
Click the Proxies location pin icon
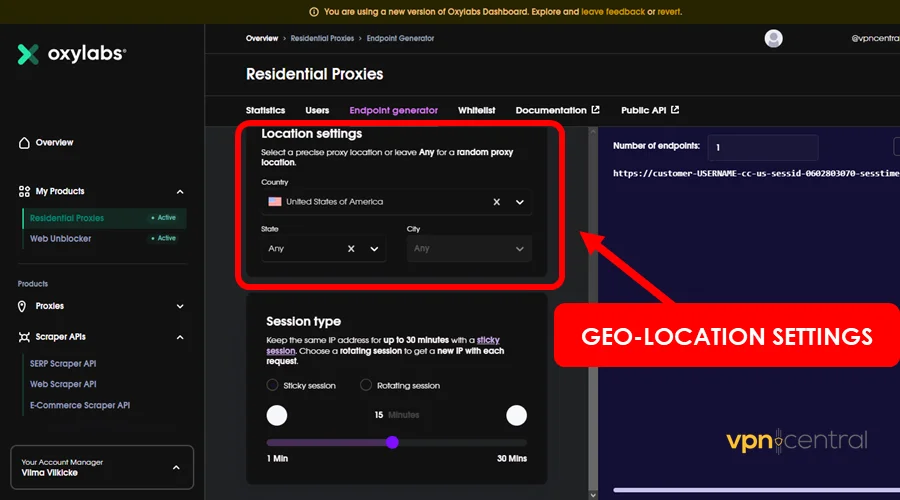click(22, 306)
